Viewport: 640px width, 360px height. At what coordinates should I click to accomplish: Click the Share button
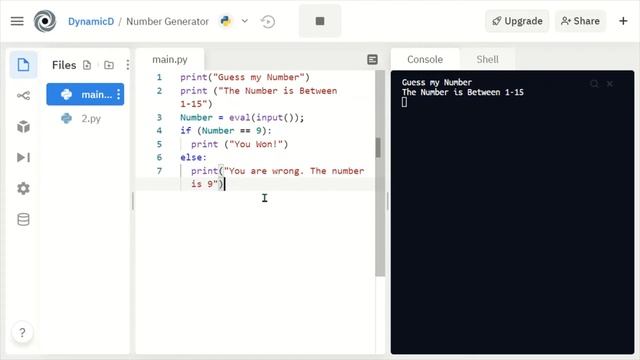pos(580,21)
